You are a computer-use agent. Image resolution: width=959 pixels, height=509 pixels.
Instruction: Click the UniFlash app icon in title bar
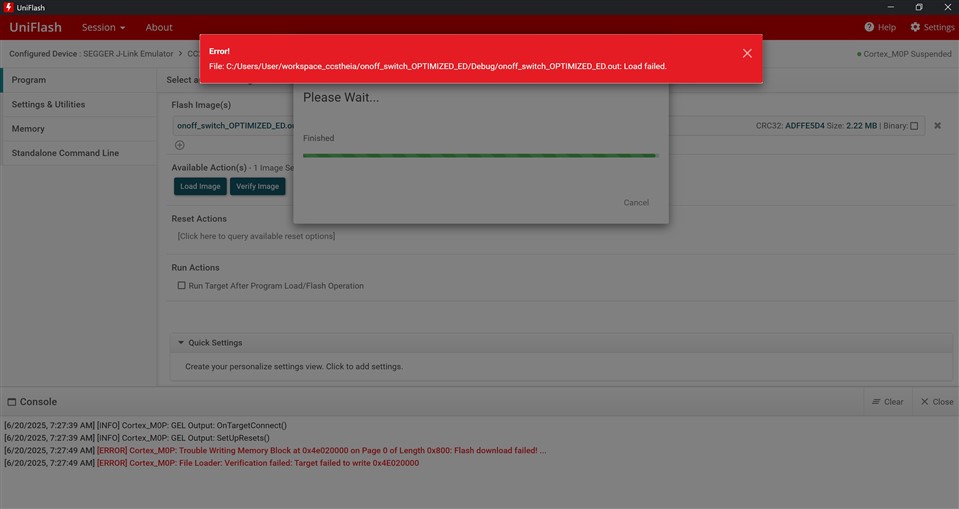click(x=9, y=7)
